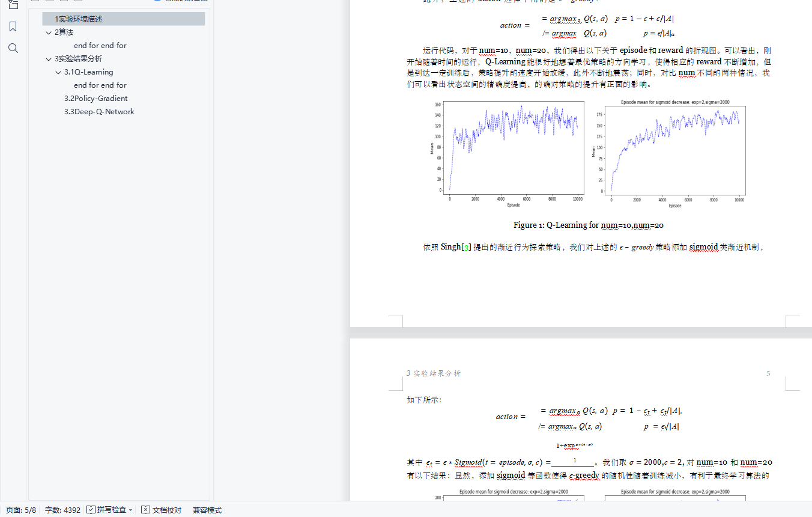Toggle the 拼写检查 spell check button

(x=106, y=510)
